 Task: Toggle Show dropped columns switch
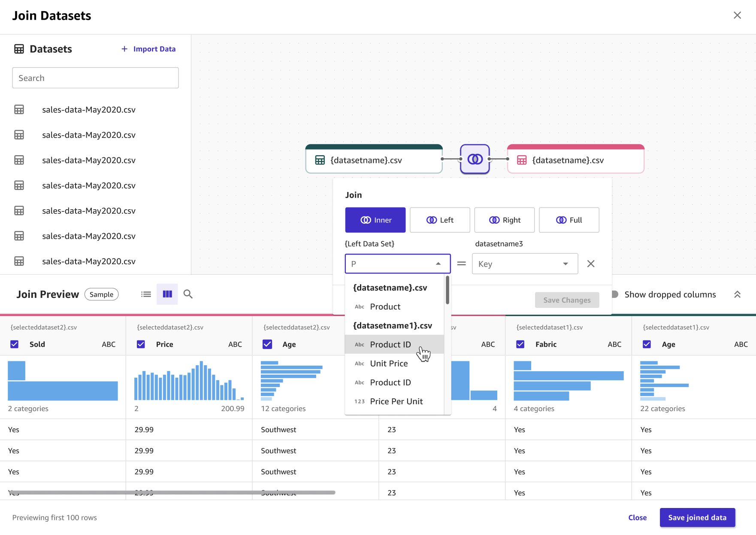(614, 295)
